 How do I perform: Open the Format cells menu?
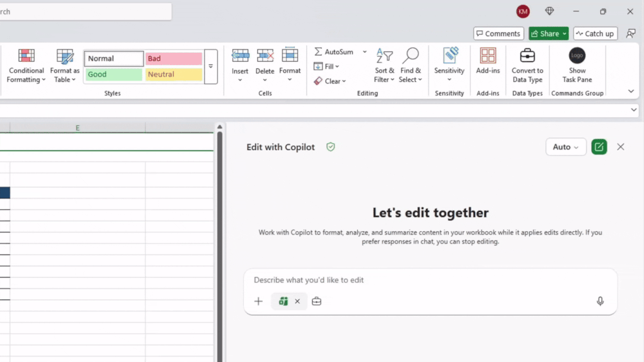tap(289, 66)
